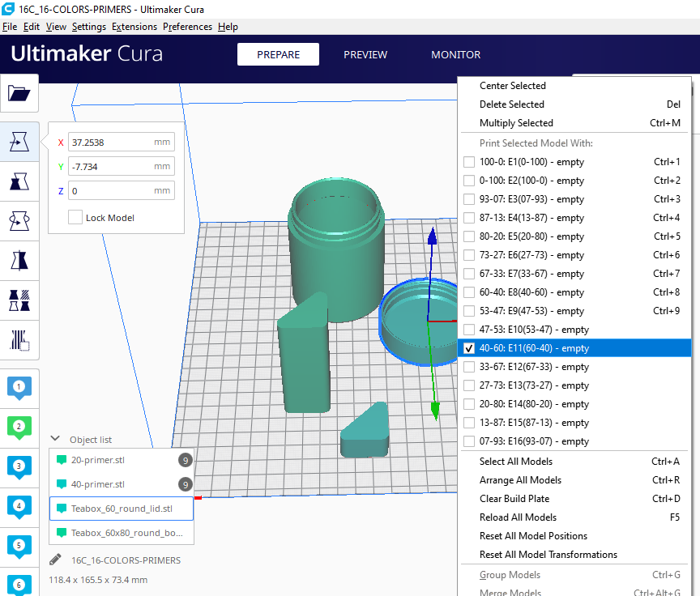Image resolution: width=700 pixels, height=596 pixels.
Task: Open the Extensions menu
Action: 134,27
